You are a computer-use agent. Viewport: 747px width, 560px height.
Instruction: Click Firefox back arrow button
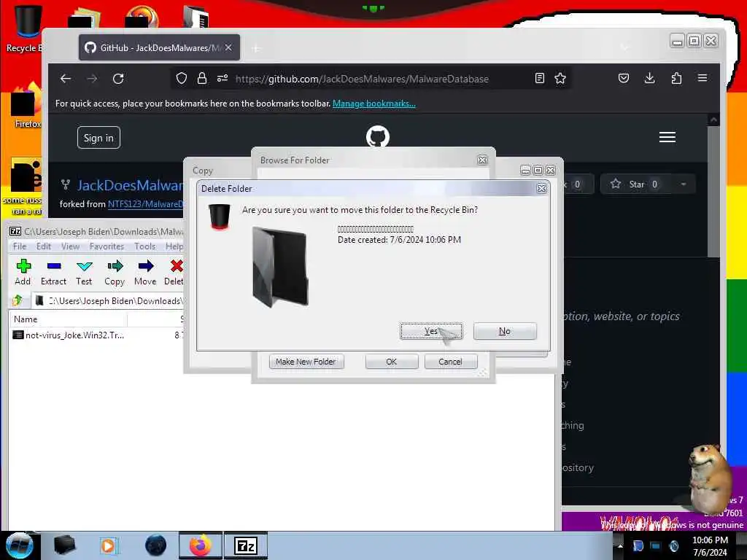(x=66, y=79)
